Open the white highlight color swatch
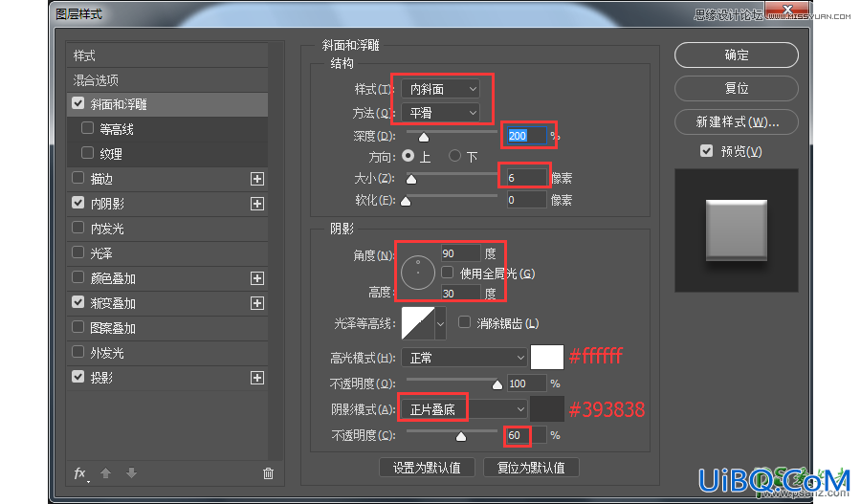The width and height of the screenshot is (861, 504). tap(547, 357)
